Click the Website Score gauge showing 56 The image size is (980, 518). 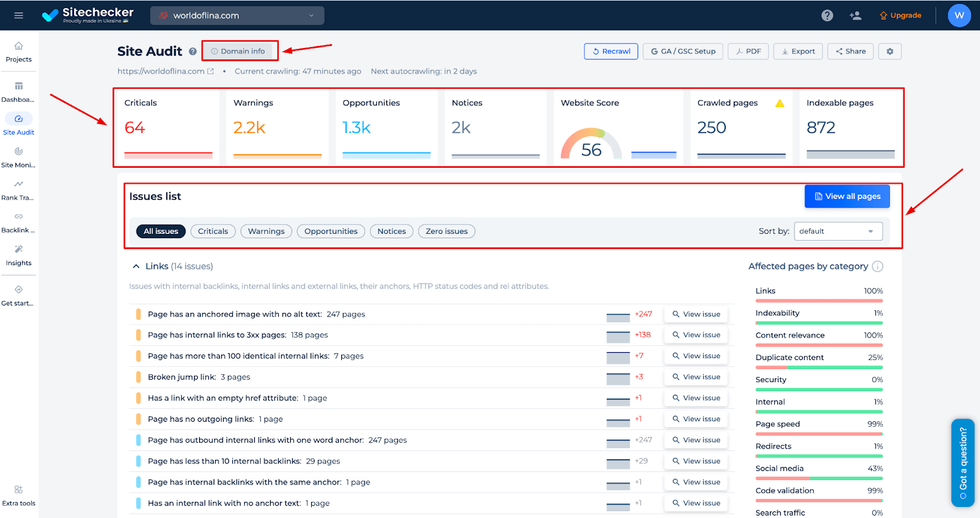click(591, 144)
